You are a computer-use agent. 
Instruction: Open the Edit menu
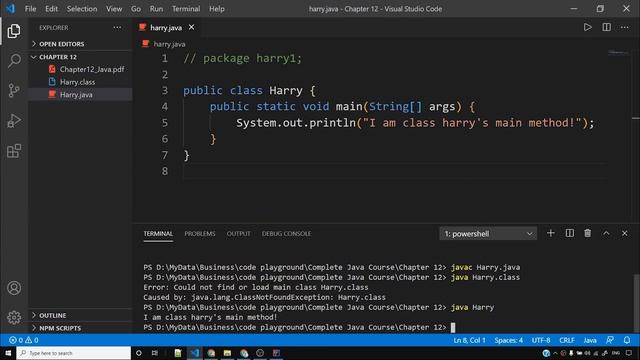51,9
